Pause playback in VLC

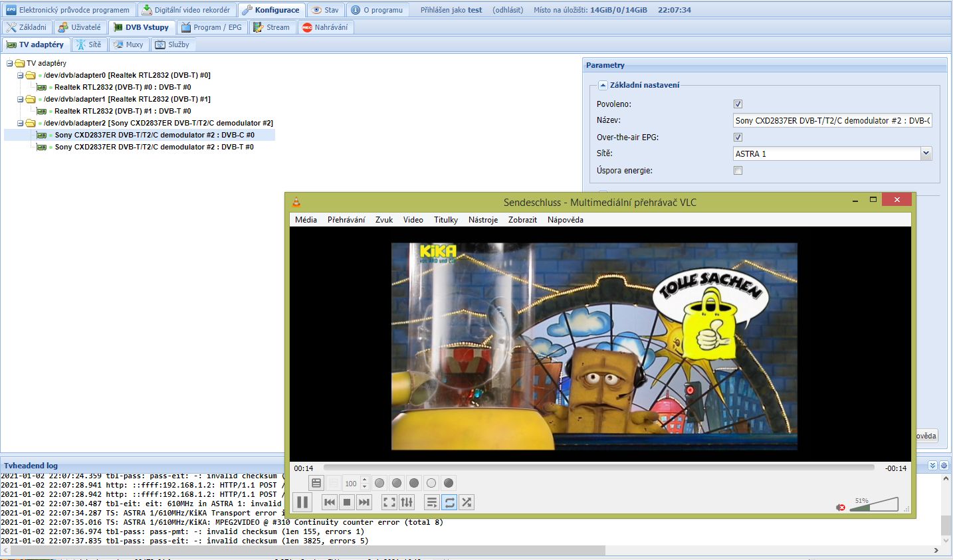point(302,502)
